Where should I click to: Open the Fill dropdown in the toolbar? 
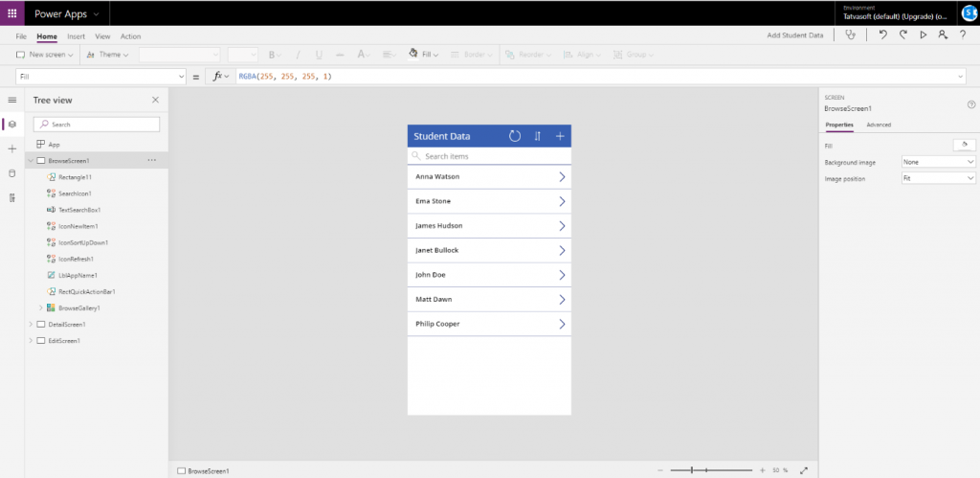pos(424,55)
